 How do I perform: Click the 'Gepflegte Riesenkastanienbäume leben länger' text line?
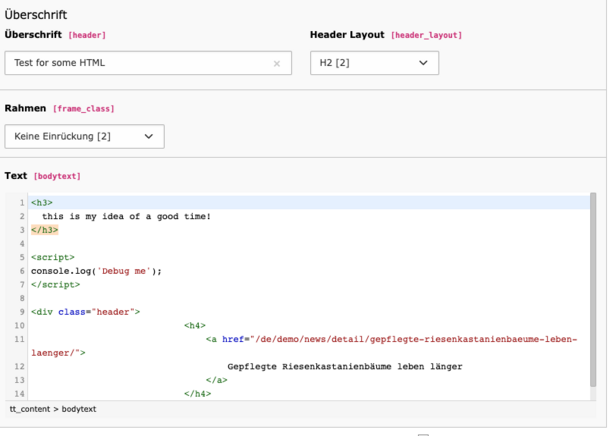(345, 366)
